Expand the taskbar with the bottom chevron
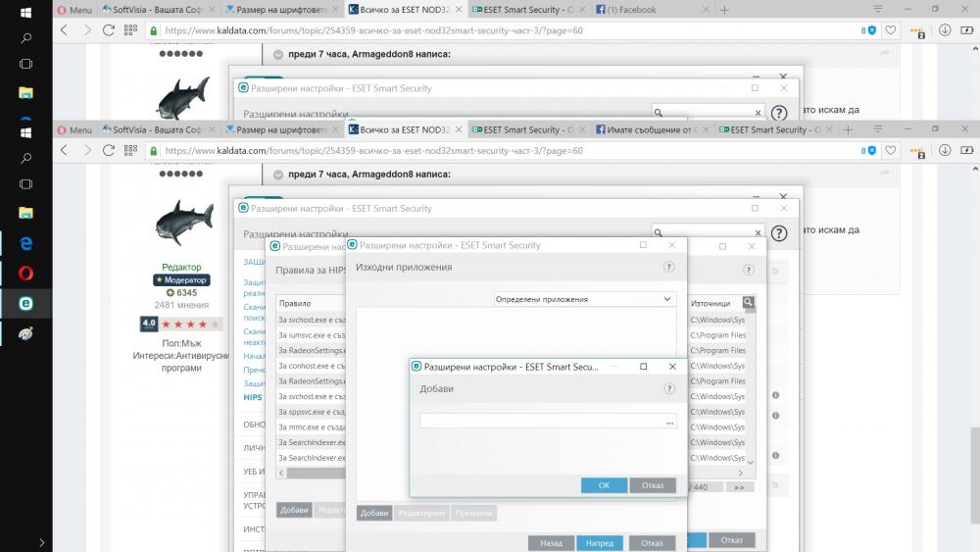 click(x=41, y=542)
